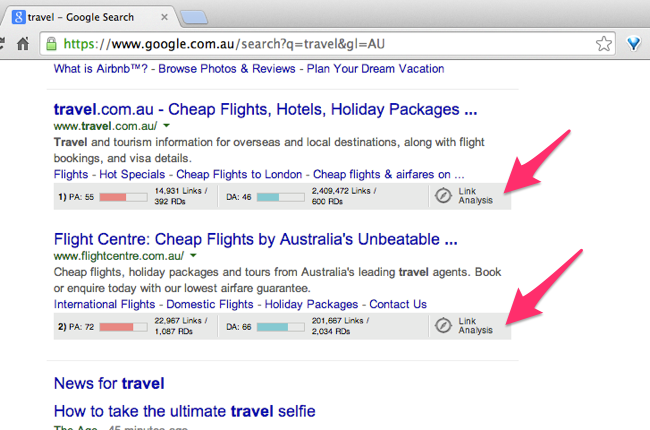Open the travel.com.au Cheap Flights result title
650x430 pixels.
point(265,109)
